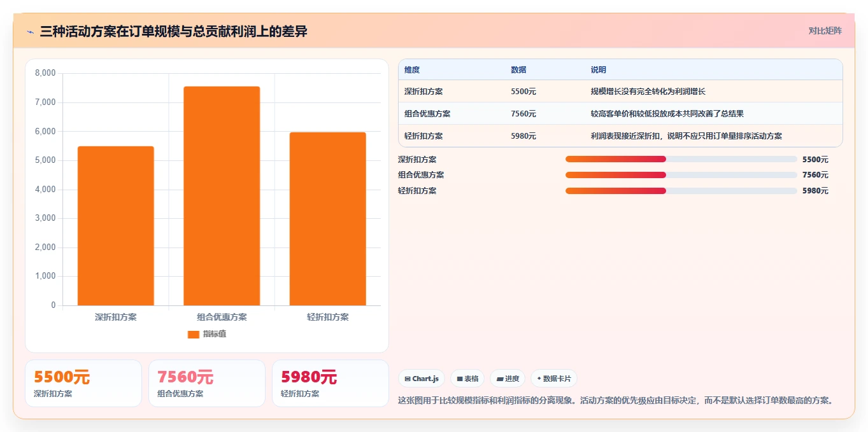Toggle the 指标值 legend swatch

click(193, 334)
